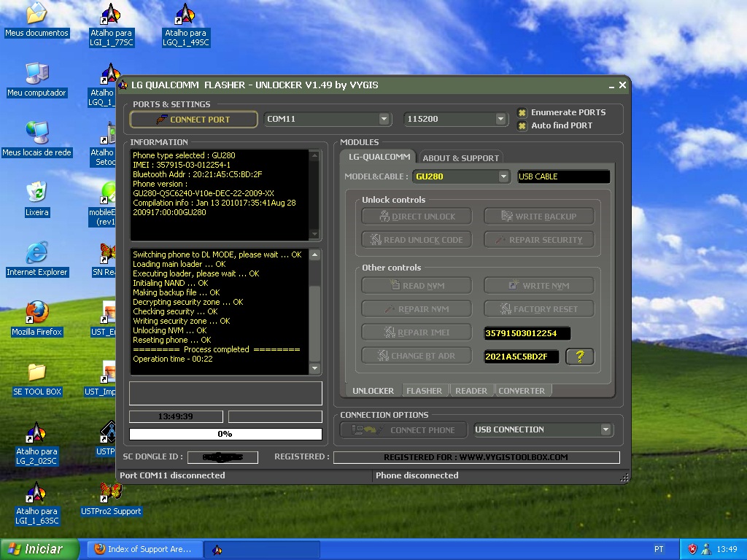Click the yellow question mark help icon

580,357
